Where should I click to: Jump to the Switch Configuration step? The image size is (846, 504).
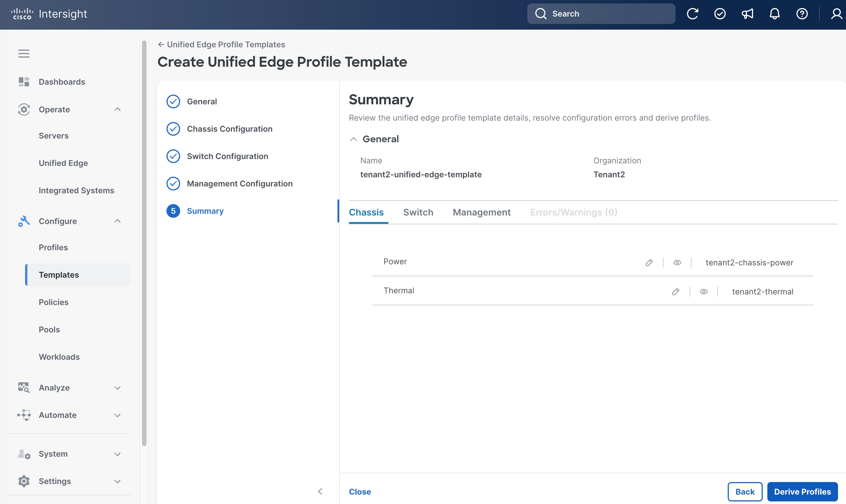point(227,156)
